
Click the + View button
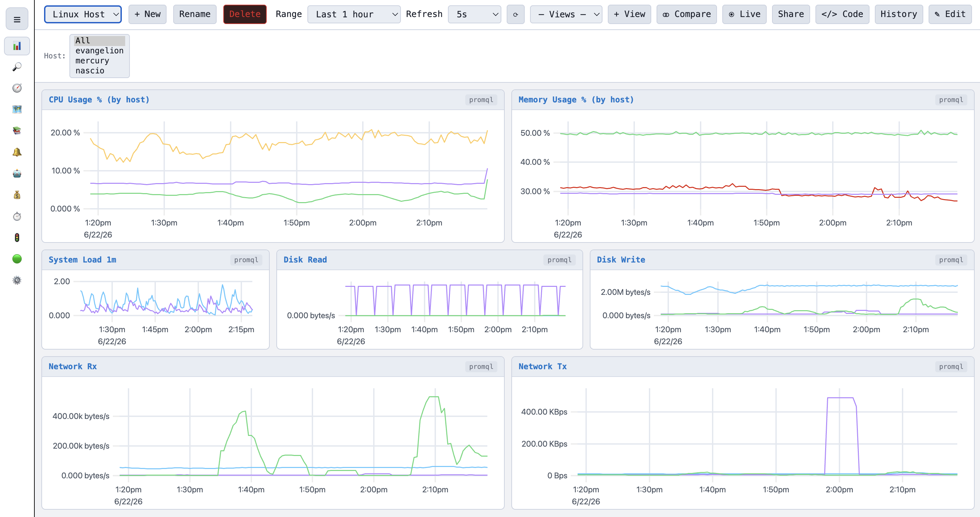click(629, 14)
